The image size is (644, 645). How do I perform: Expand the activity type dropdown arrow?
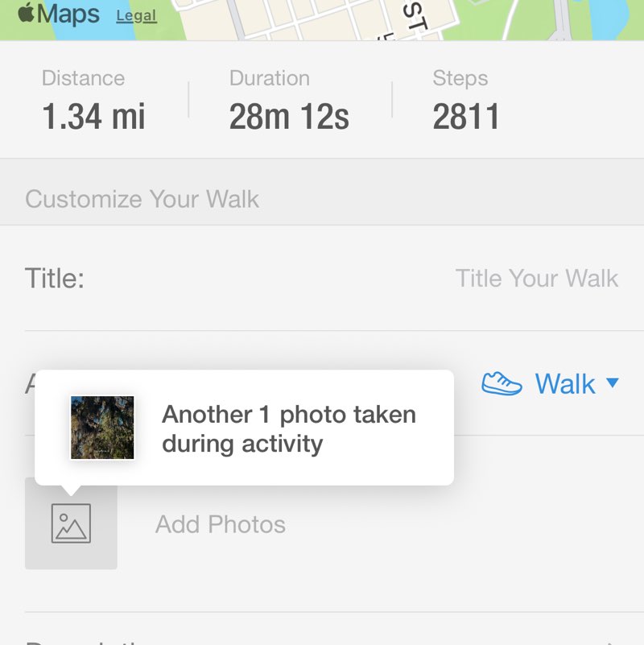point(613,383)
